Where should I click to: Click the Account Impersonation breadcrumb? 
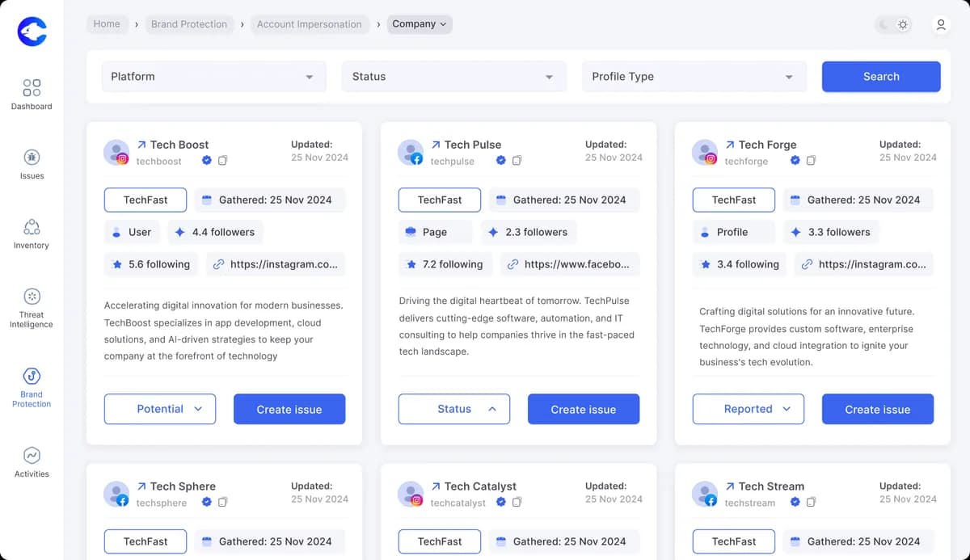pos(309,24)
